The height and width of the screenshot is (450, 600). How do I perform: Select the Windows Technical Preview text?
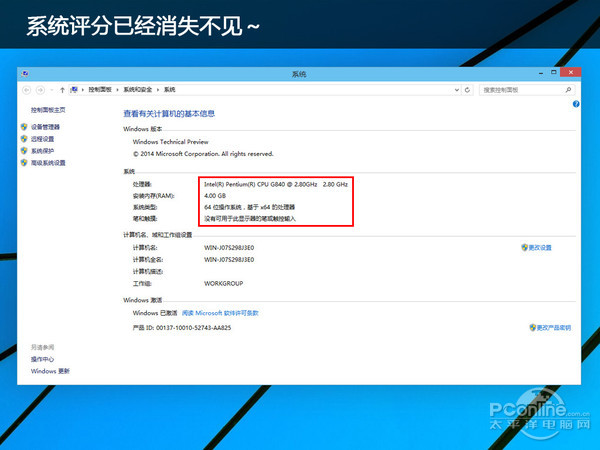170,142
